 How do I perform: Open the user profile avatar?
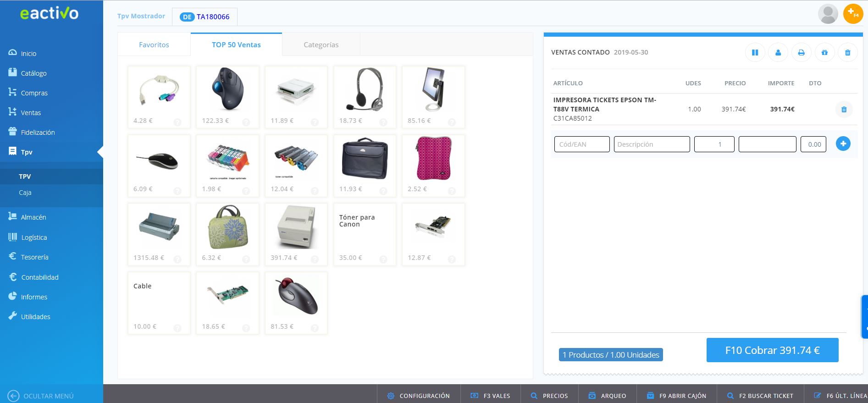[x=828, y=14]
